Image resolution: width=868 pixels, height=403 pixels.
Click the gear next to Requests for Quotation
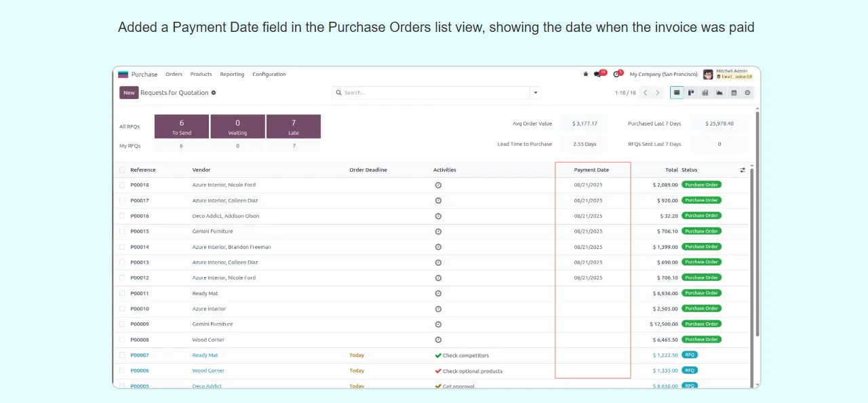[214, 93]
